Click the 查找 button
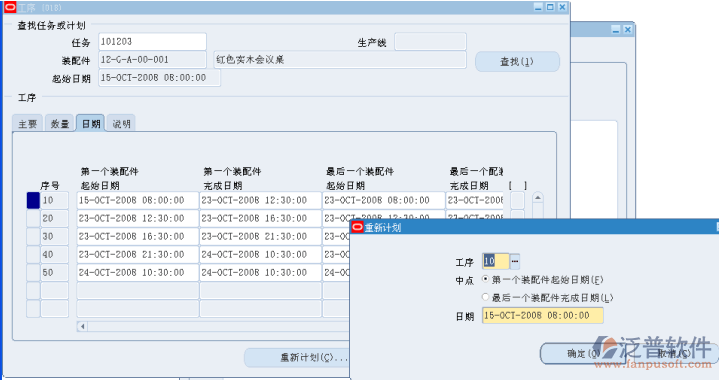This screenshot has width=722, height=380. (517, 62)
